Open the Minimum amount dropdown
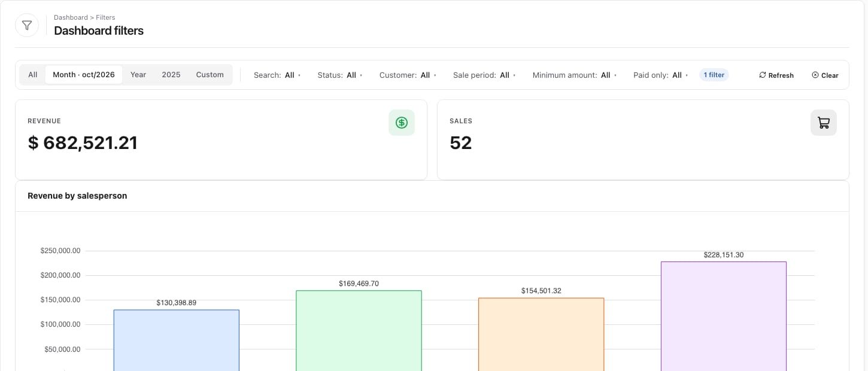 tap(575, 75)
